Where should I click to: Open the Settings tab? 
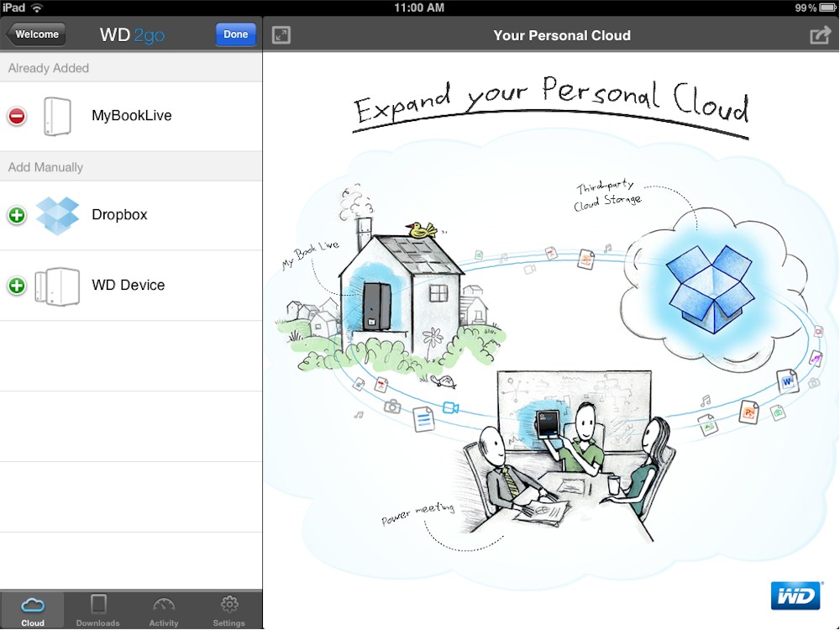click(x=229, y=611)
